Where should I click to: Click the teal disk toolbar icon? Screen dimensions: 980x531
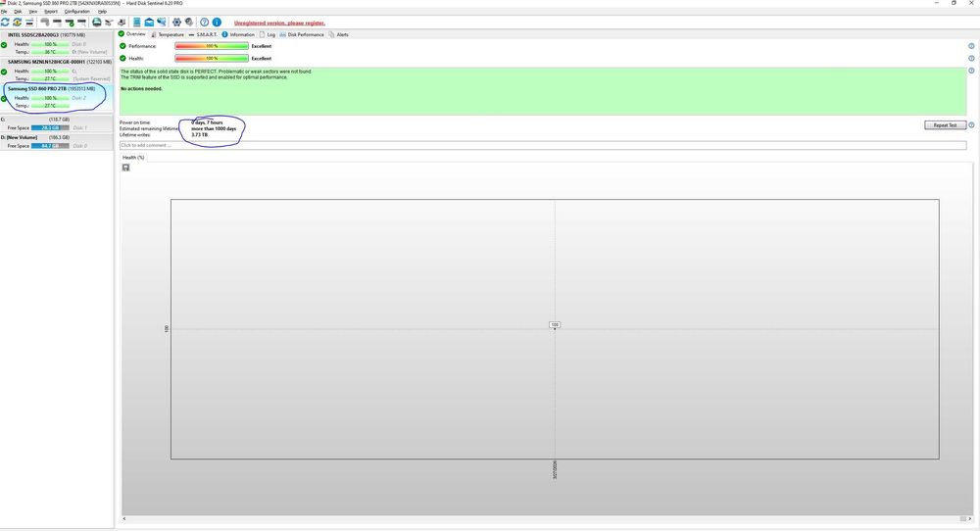(x=97, y=22)
